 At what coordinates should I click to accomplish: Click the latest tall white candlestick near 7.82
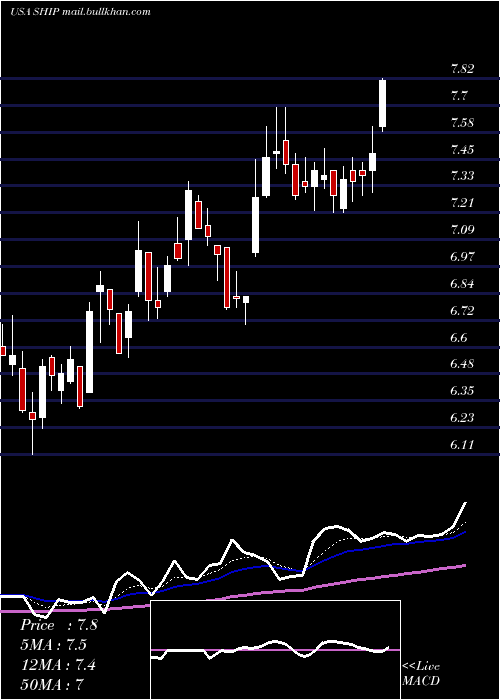pyautogui.click(x=383, y=104)
